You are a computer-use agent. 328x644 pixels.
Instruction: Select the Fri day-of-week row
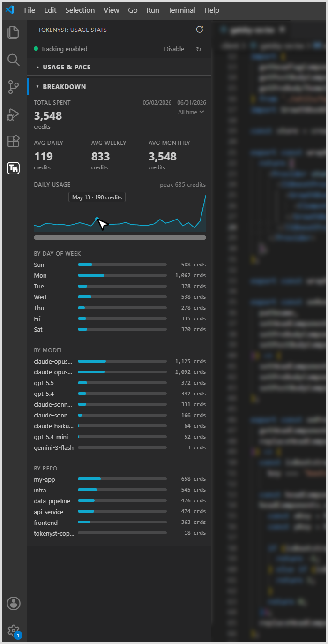(x=120, y=319)
